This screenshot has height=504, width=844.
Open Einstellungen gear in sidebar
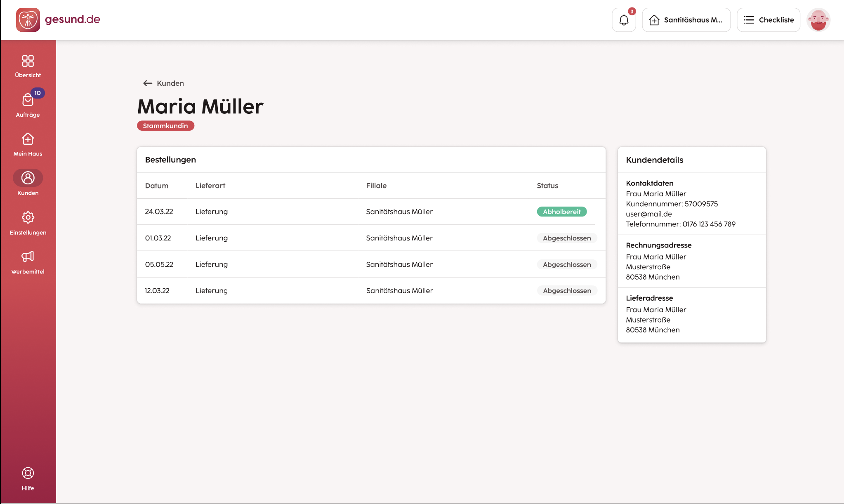tap(28, 224)
